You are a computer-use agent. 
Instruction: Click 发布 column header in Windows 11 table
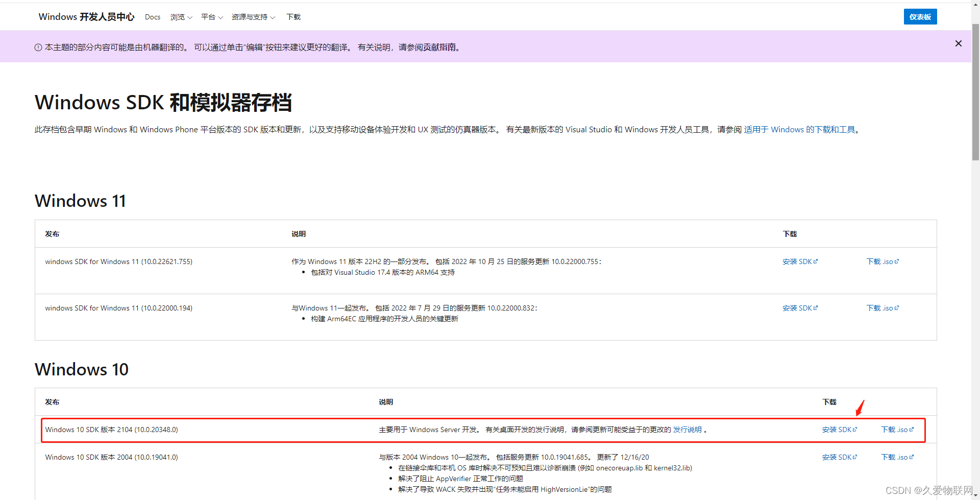tap(52, 234)
